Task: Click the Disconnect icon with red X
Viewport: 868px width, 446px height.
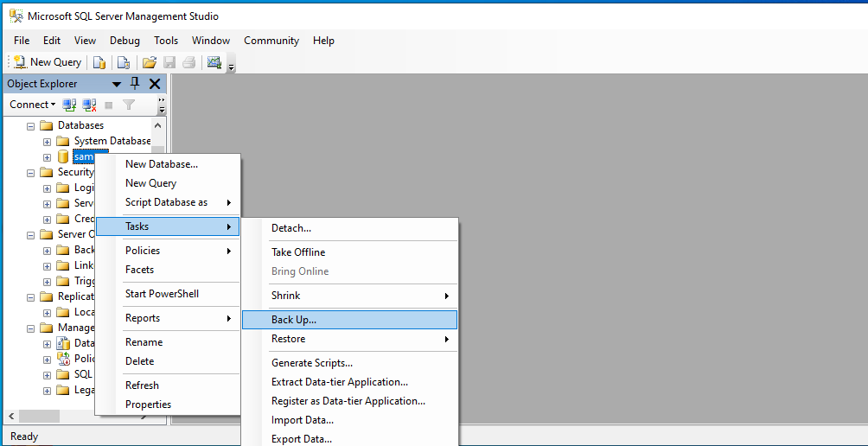Action: [x=89, y=105]
